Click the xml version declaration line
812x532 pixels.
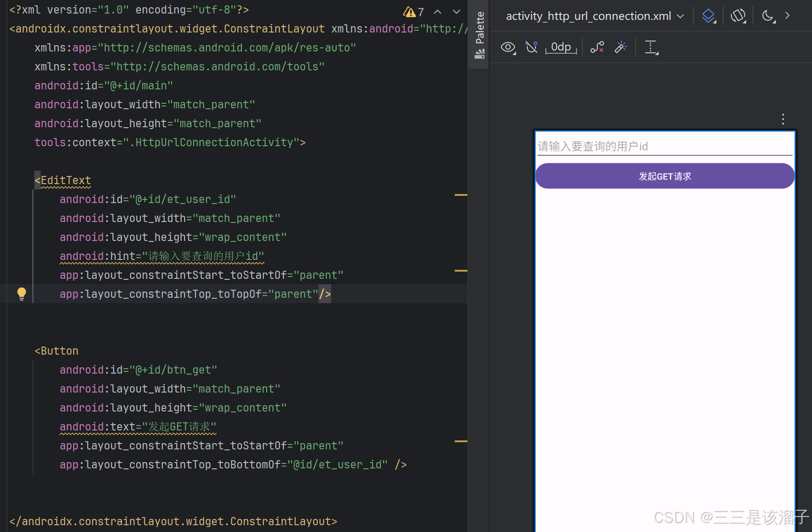(129, 10)
